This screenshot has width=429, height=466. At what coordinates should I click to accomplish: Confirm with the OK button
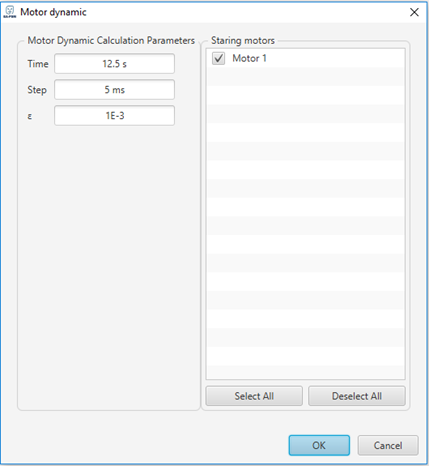coord(319,445)
